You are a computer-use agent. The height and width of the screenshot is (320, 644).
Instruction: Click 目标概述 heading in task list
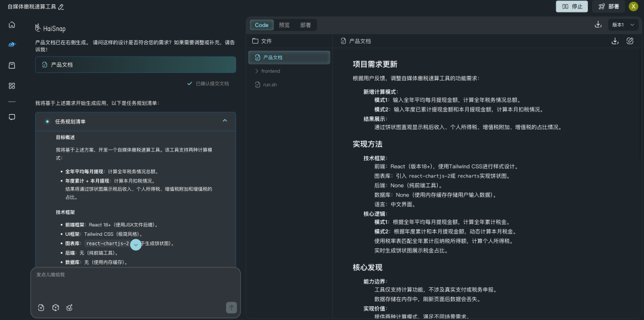(x=66, y=137)
